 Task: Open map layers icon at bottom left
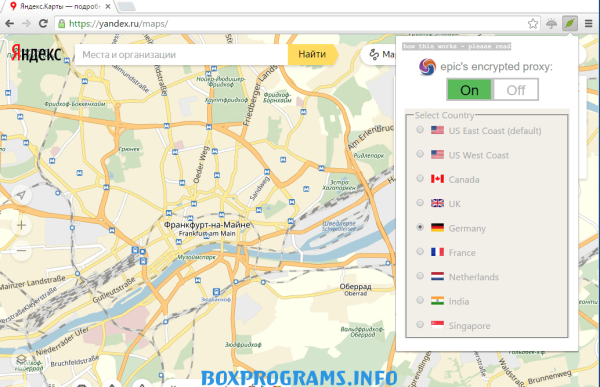[21, 360]
